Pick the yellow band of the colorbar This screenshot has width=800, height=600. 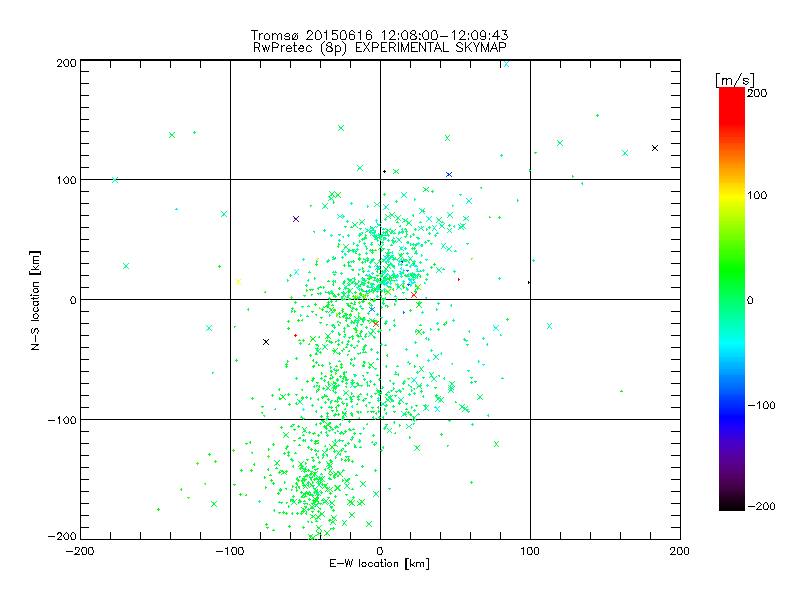[x=732, y=195]
